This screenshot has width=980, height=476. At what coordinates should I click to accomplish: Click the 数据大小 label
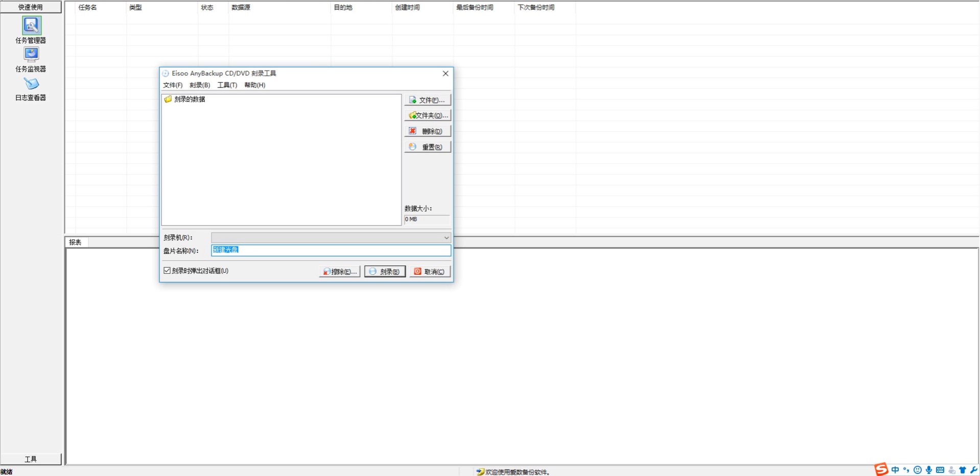click(418, 208)
